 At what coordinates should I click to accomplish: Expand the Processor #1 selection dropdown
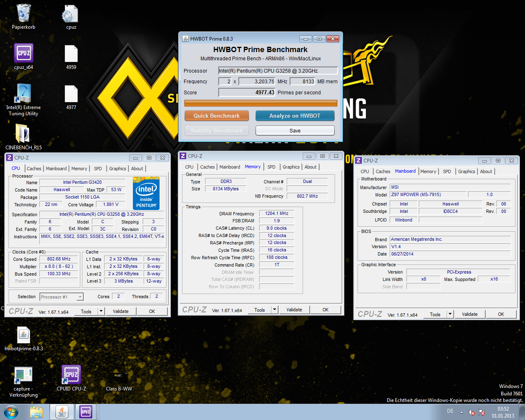coord(80,297)
